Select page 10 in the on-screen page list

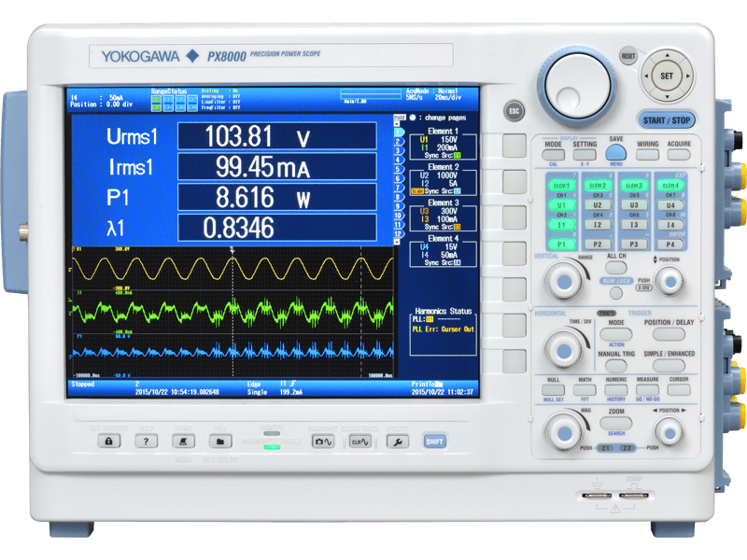398,216
